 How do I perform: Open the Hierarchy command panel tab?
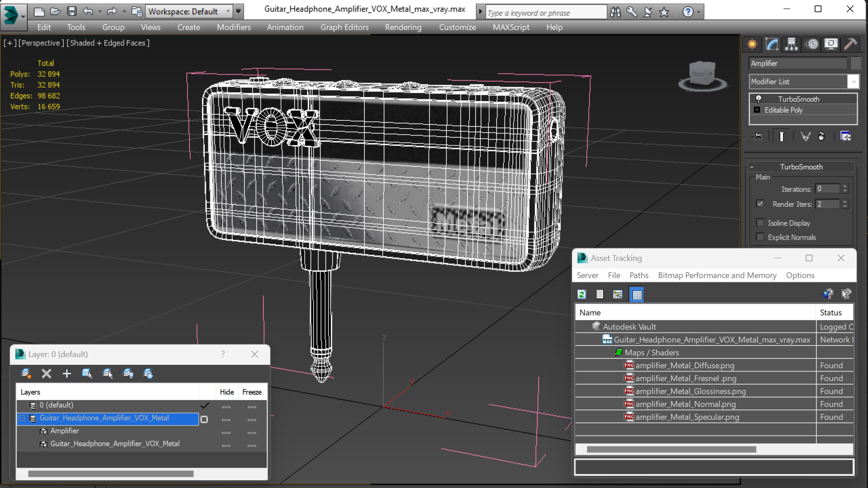[792, 44]
